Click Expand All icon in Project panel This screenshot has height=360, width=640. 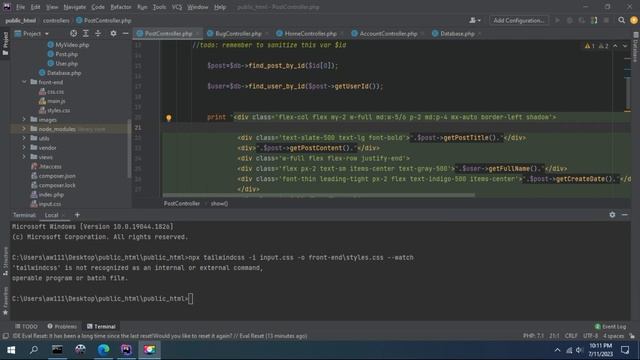point(86,33)
